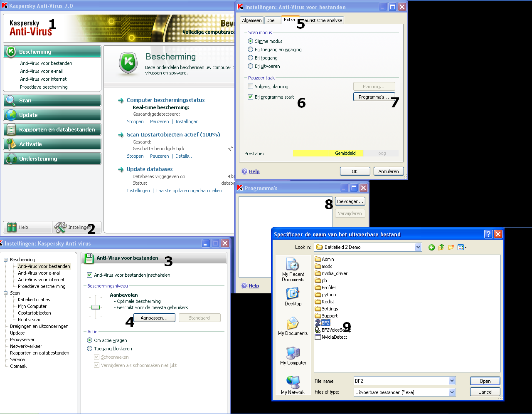The image size is (532, 414).
Task: Toggle Anti-Virus voor bestanden inschakelen checkbox
Action: pyautogui.click(x=89, y=275)
